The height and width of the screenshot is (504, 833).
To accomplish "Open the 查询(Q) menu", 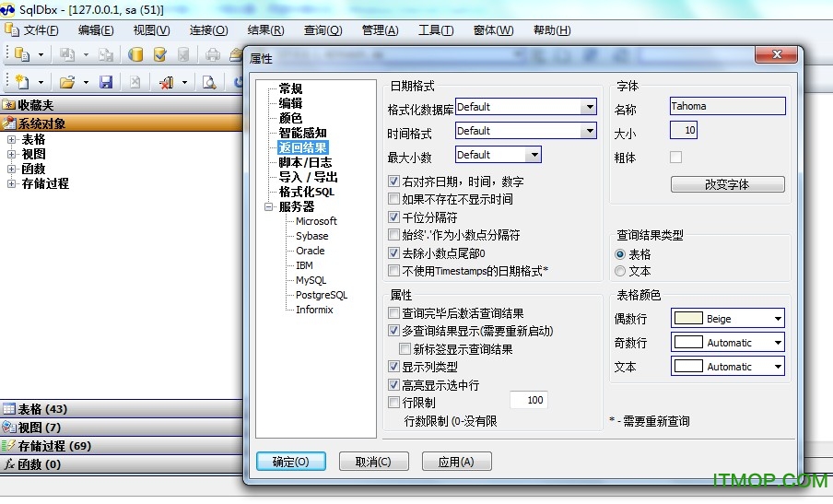I will click(x=323, y=30).
